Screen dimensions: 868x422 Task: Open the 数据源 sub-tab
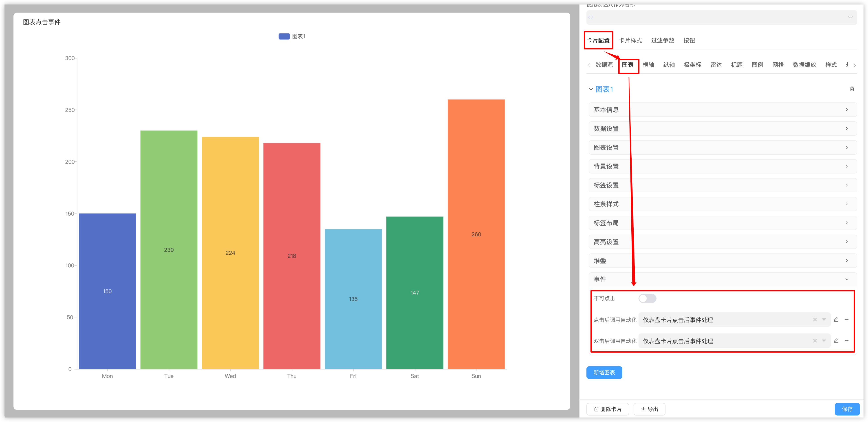(x=604, y=65)
